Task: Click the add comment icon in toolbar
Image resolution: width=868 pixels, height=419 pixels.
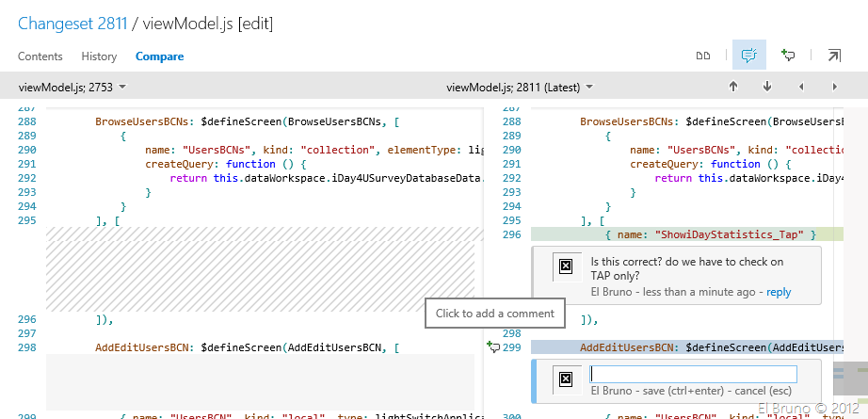Action: [789, 56]
